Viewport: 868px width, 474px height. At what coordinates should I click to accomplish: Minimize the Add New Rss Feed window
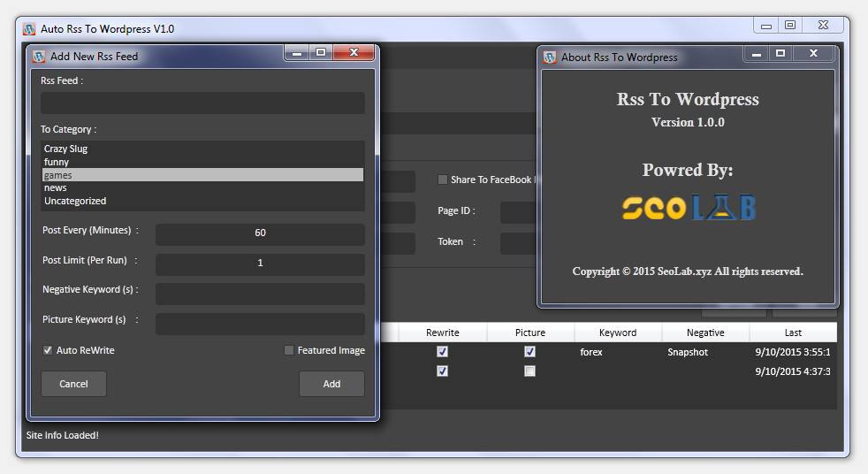tap(297, 52)
